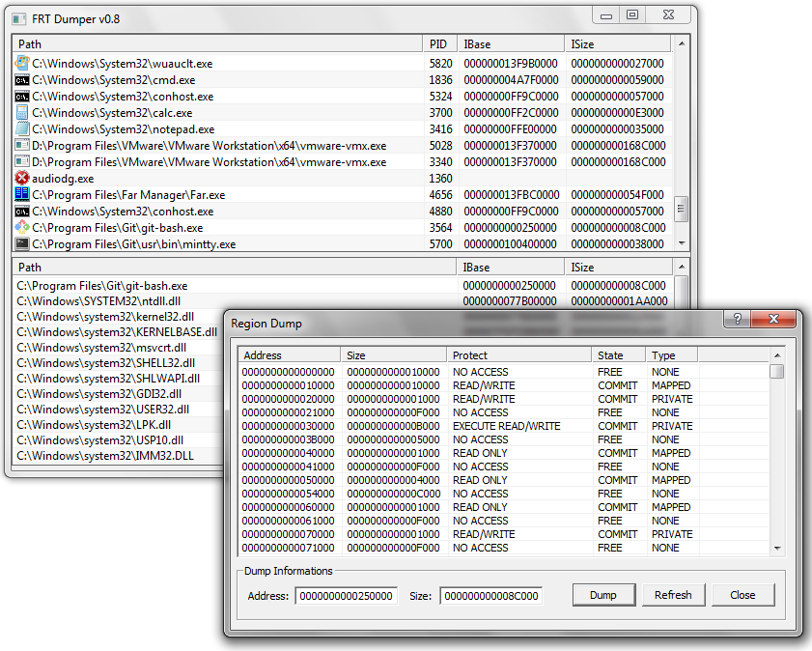
Task: Select module C:\Windows\system32\SHELL32.dll
Action: (x=106, y=363)
